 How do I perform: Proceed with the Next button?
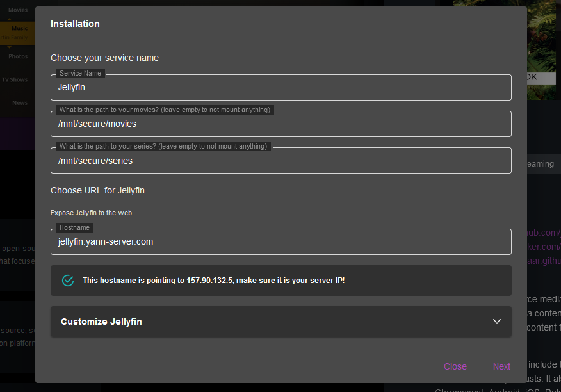click(x=501, y=366)
